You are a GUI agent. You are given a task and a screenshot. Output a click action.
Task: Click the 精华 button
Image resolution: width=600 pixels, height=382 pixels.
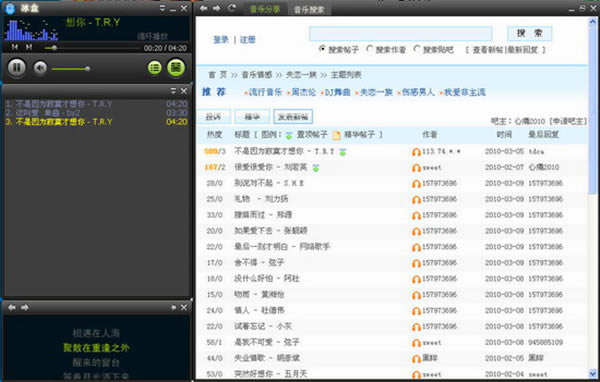[x=252, y=117]
